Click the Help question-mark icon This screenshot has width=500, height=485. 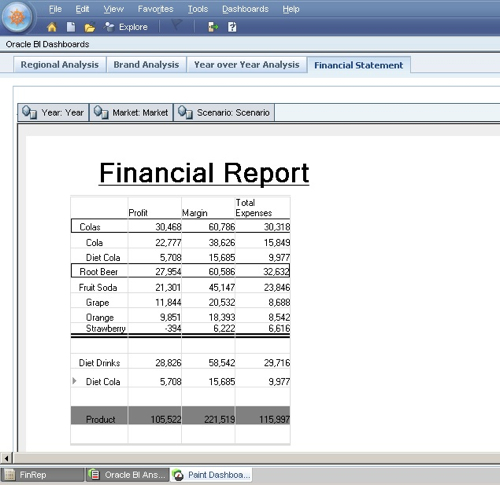click(232, 27)
